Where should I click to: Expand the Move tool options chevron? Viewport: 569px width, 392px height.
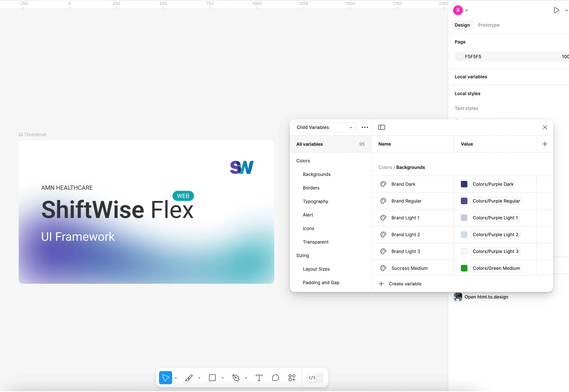coord(176,378)
